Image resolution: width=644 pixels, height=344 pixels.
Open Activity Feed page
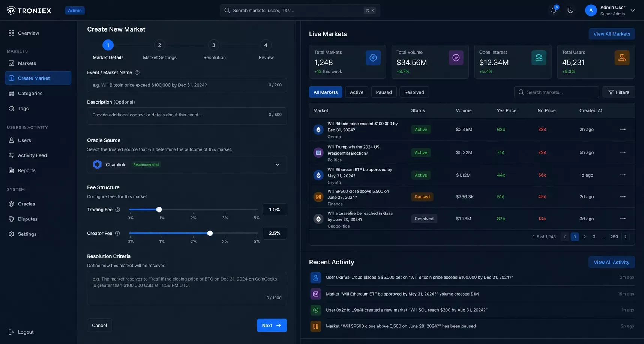(x=38, y=155)
